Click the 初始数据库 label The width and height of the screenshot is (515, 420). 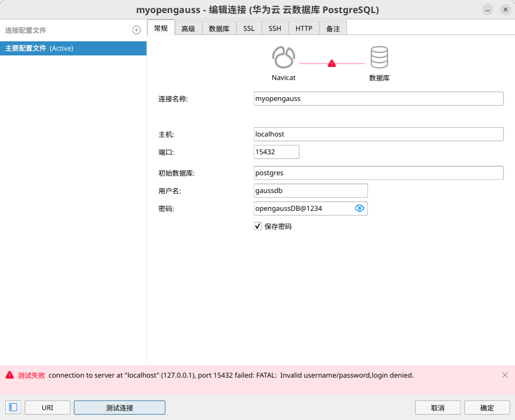tap(176, 173)
